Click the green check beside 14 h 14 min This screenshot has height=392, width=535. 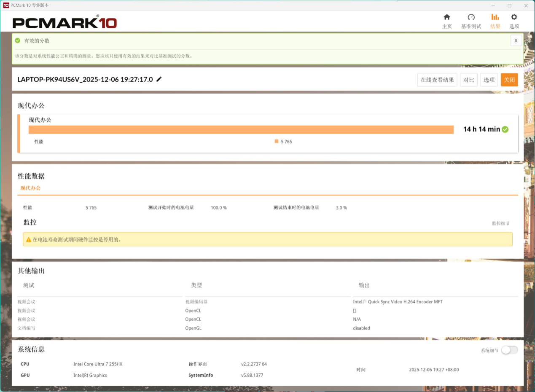pyautogui.click(x=505, y=129)
